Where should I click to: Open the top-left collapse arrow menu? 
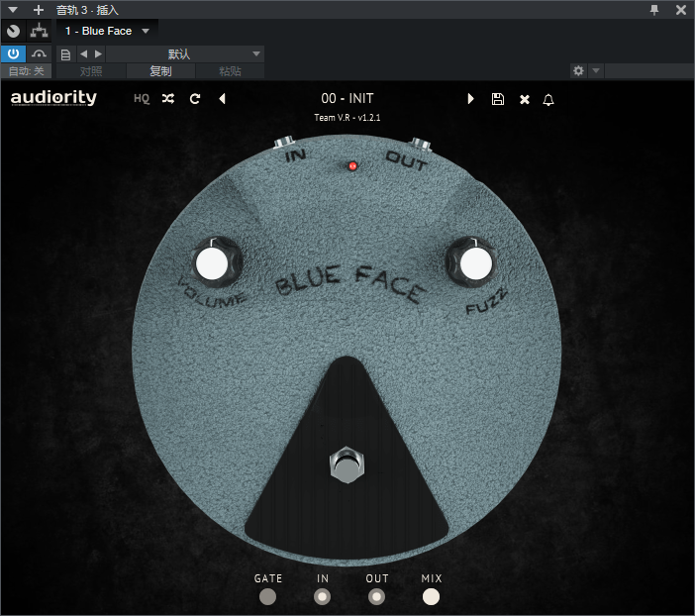(x=13, y=10)
